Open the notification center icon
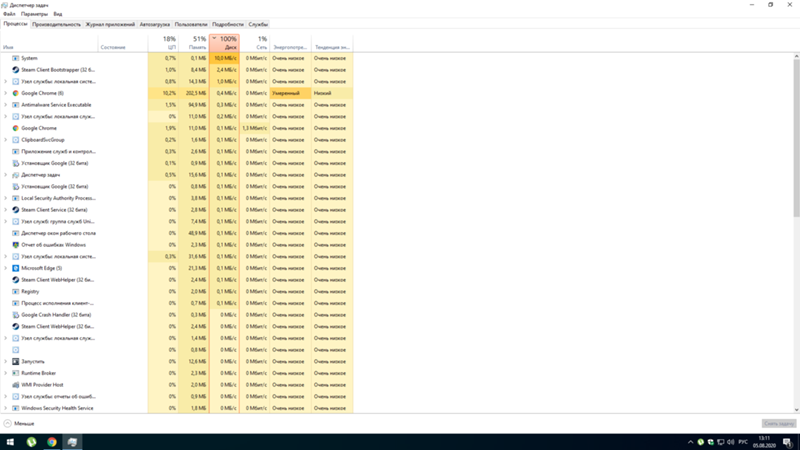The image size is (800, 450). [x=788, y=442]
